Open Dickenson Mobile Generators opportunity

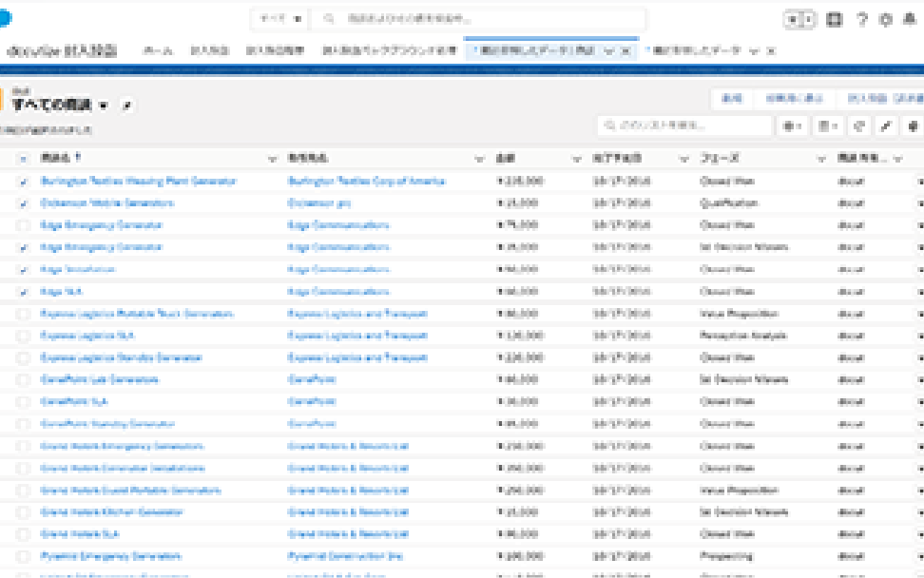(x=107, y=203)
